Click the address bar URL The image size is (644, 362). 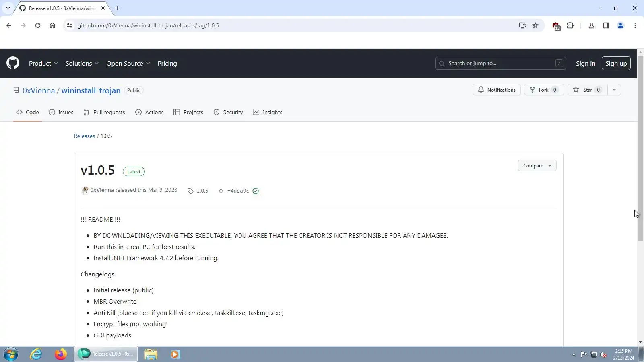coord(148,25)
